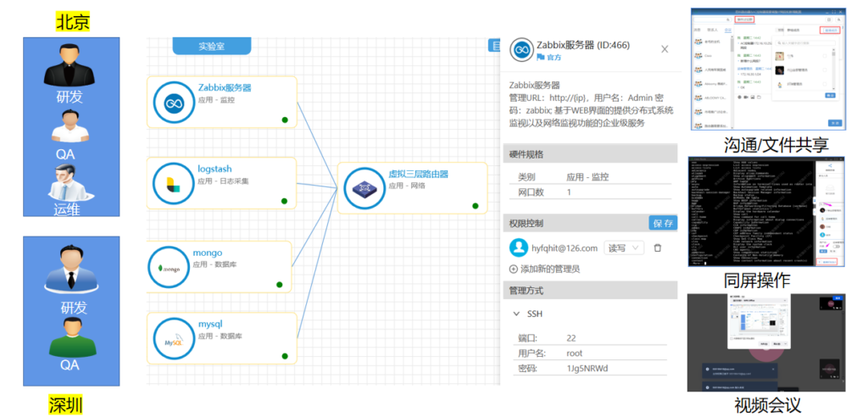Select the mongo database node icon
Image resolution: width=868 pixels, height=417 pixels.
169,267
